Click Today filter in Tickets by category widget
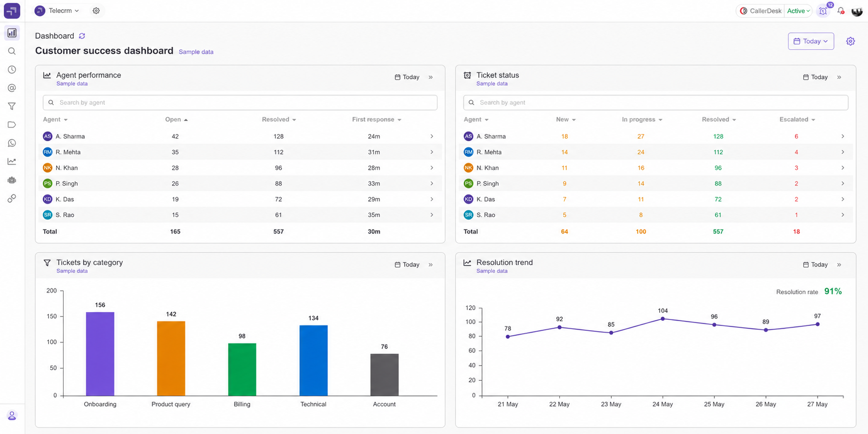This screenshot has width=868, height=434. [407, 265]
